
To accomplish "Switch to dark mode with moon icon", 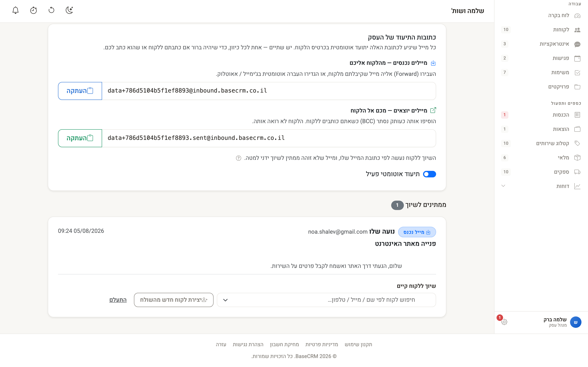I will pos(69,10).
